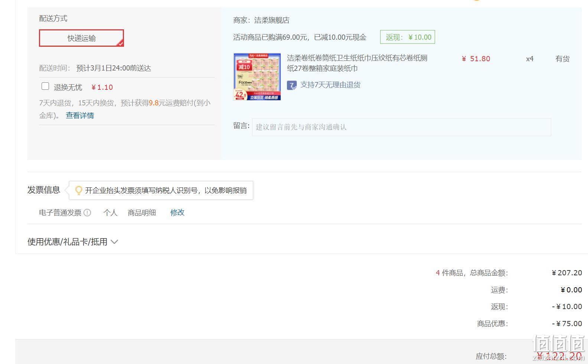The image size is (588, 364).
Task: Click the toilet paper product thumbnail
Action: (x=257, y=76)
